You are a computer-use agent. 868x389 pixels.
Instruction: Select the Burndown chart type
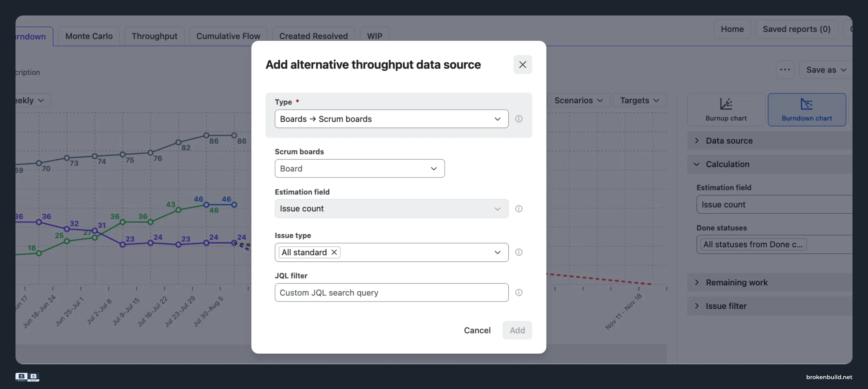click(x=807, y=110)
